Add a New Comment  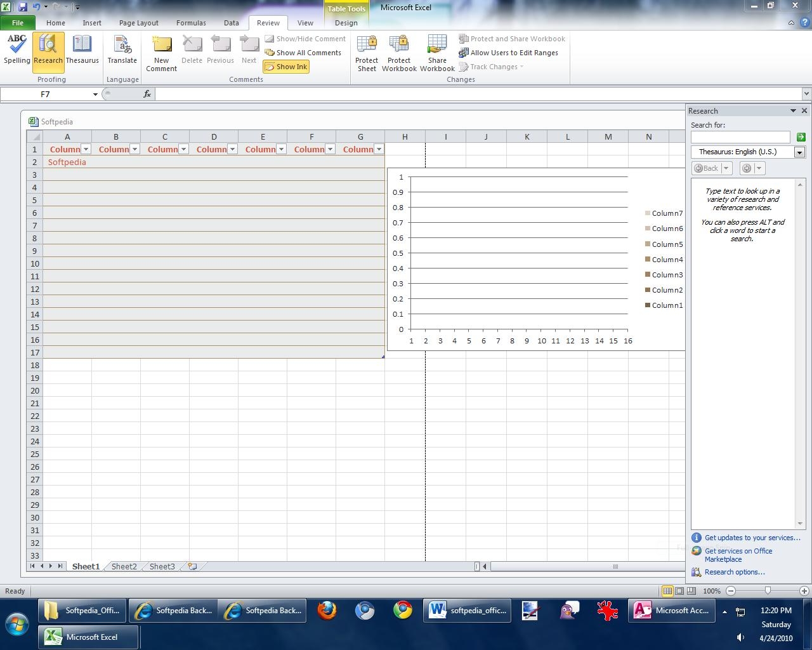point(162,52)
